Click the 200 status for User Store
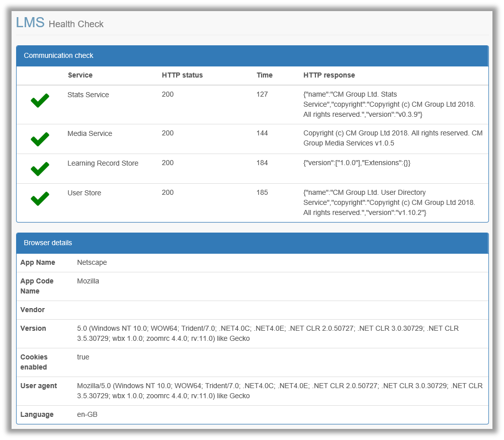The height and width of the screenshot is (440, 504). click(x=168, y=193)
